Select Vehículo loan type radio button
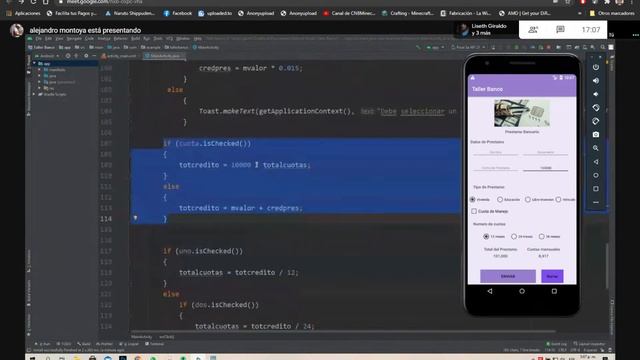Viewport: 640px width, 360px height. [558, 200]
